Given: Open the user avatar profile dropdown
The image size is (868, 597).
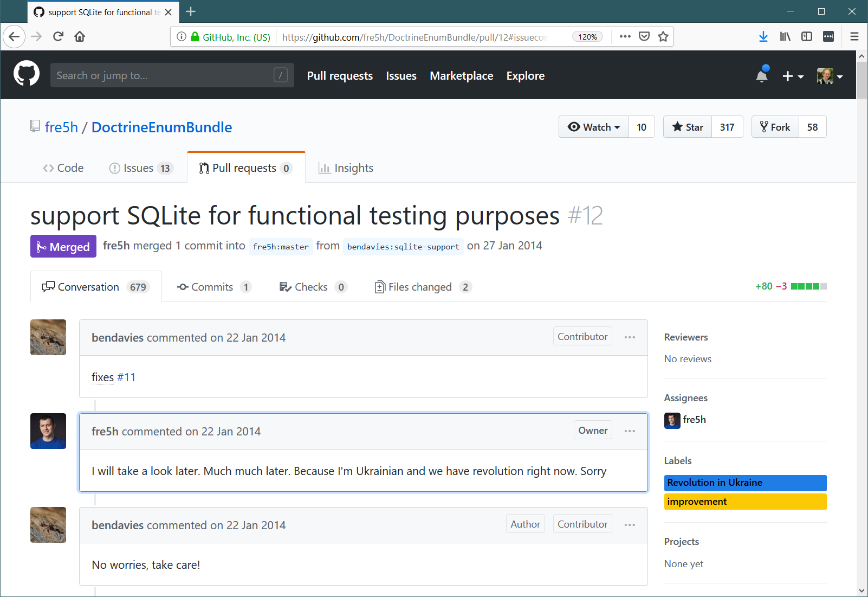Looking at the screenshot, I should tap(830, 76).
